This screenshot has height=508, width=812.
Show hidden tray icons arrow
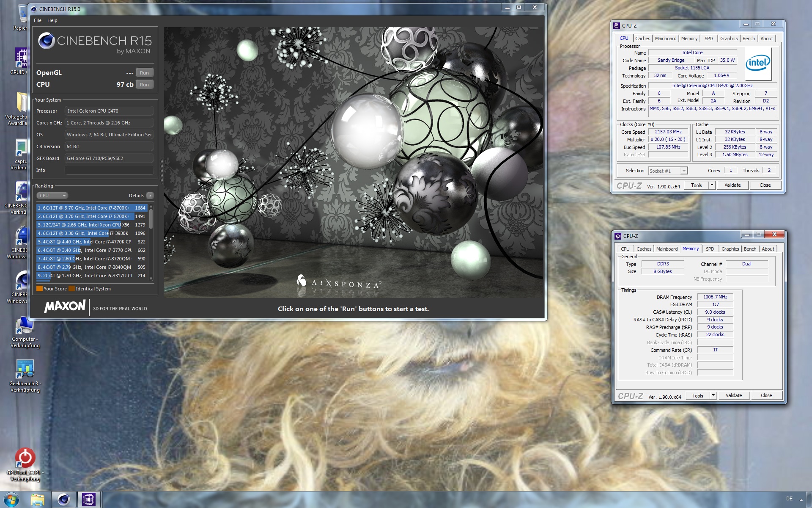click(x=801, y=499)
